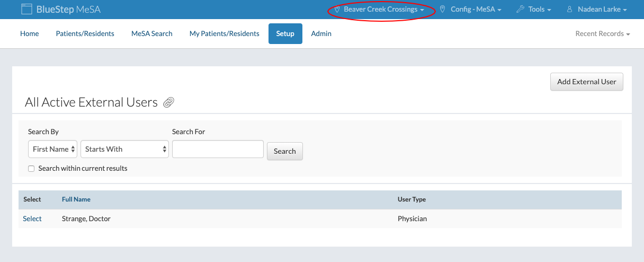Click the user icon beside Nadean Larke
Screen dimensions: 644x262
pos(570,10)
